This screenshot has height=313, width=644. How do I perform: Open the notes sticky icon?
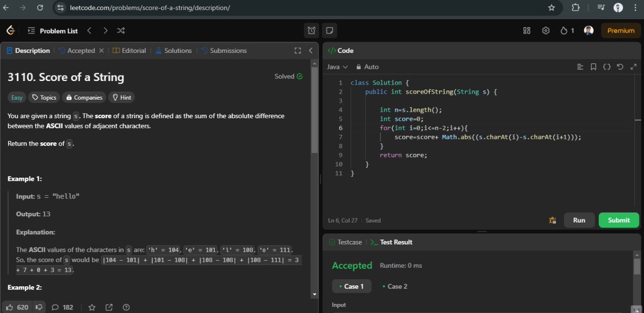click(x=330, y=31)
